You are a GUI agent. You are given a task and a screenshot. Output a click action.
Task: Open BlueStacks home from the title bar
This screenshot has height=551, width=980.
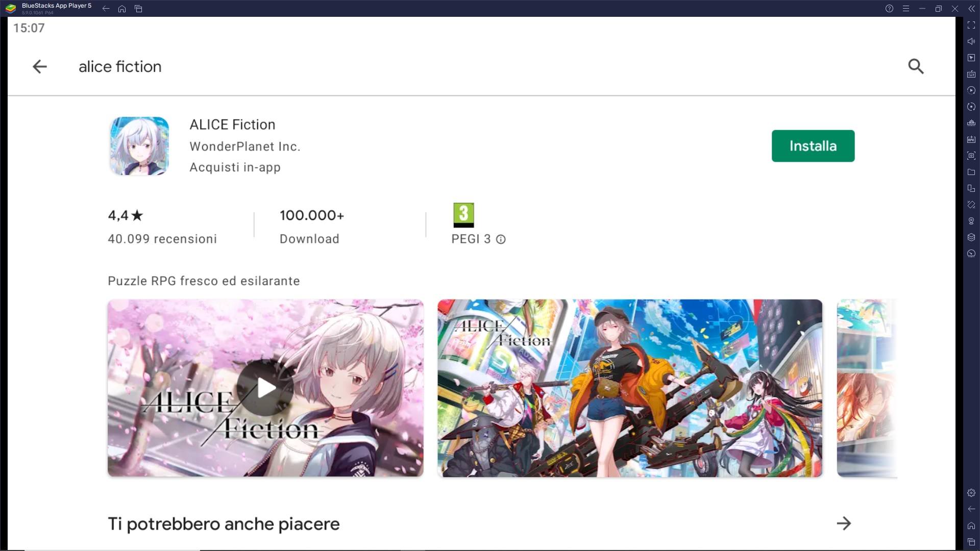click(x=122, y=9)
